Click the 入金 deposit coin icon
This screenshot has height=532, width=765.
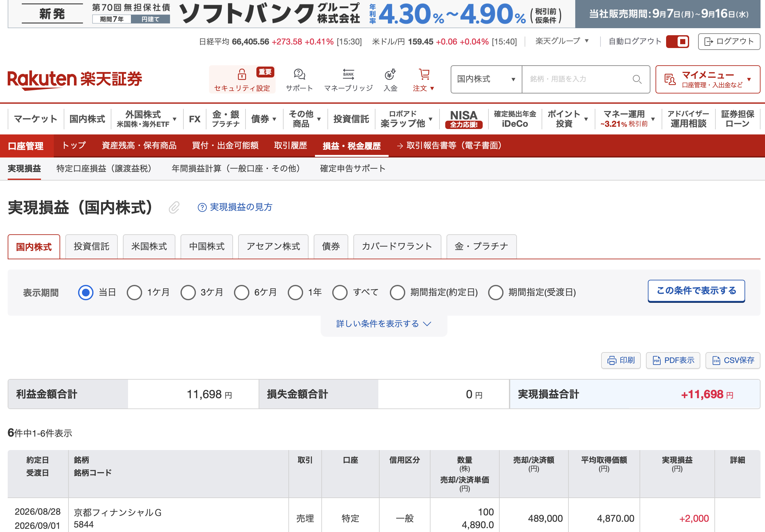point(390,74)
